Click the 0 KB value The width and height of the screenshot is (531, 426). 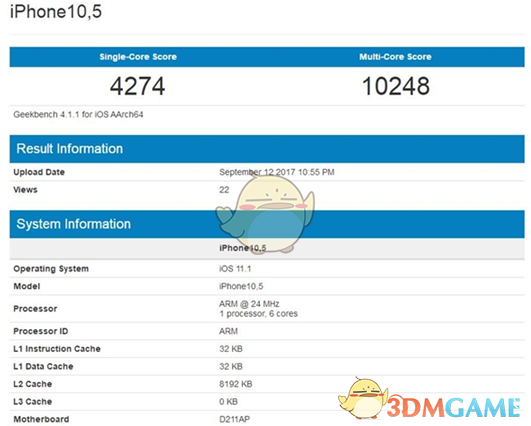click(x=229, y=402)
